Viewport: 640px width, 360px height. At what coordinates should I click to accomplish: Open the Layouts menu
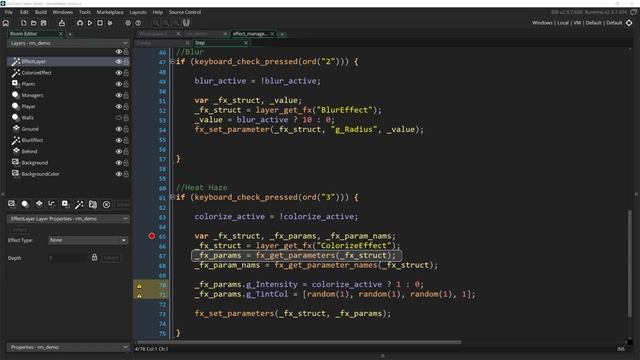tap(138, 12)
